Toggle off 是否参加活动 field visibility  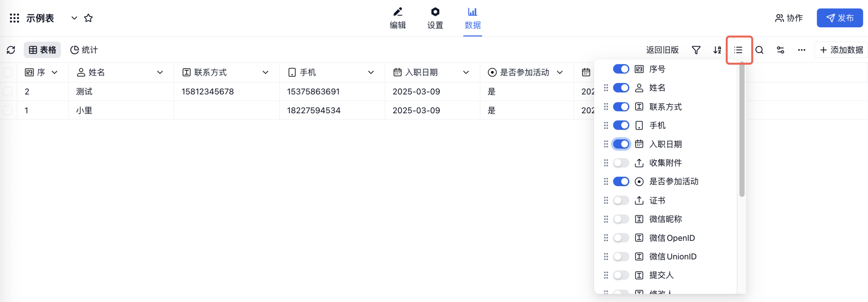click(621, 181)
